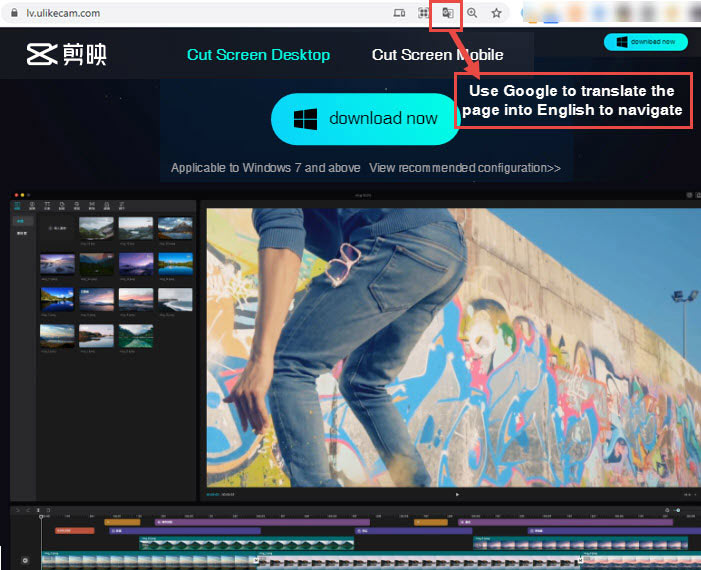Select highlighted local tab in media sidebar

[x=22, y=221]
